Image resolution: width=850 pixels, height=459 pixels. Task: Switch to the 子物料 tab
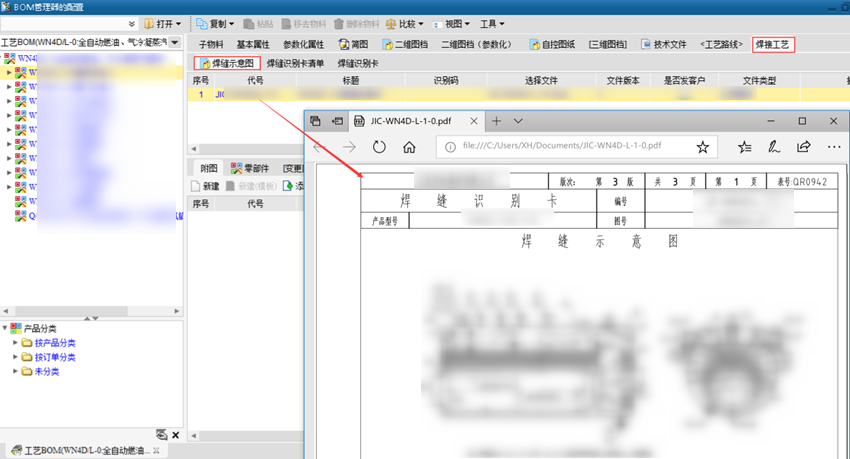[211, 44]
